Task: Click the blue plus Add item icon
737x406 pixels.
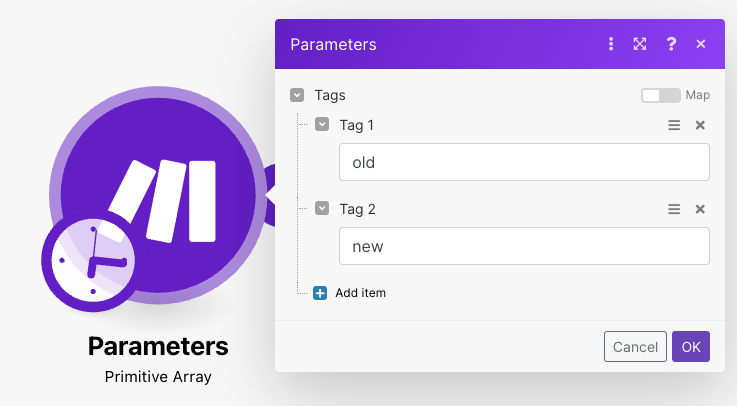Action: 320,293
